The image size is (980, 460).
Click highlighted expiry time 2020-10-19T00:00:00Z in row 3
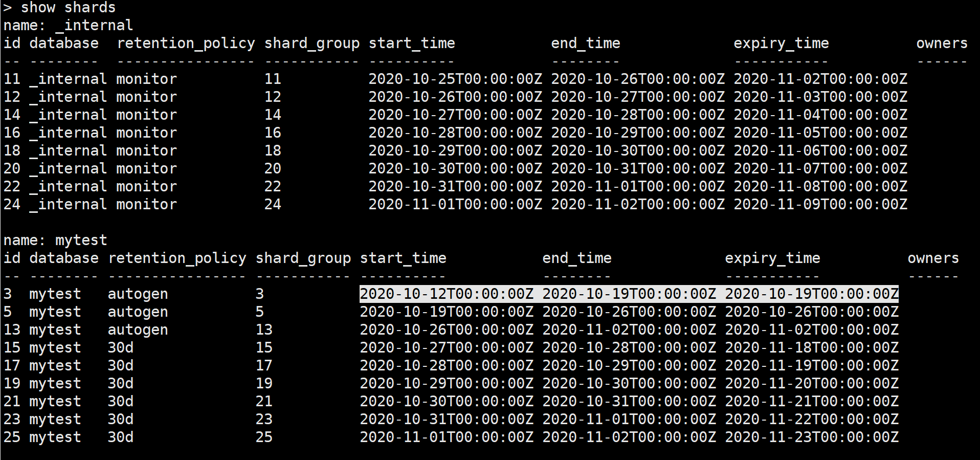812,294
